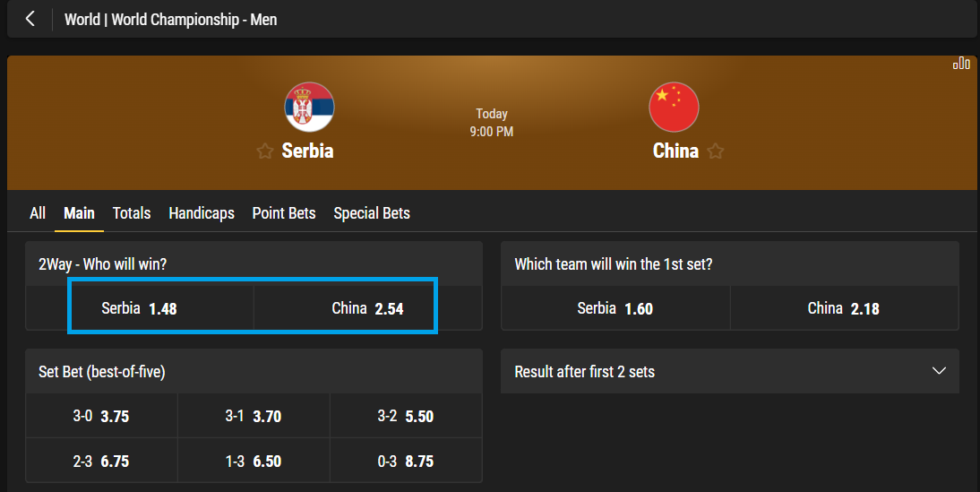980x492 pixels.
Task: Click the China flag icon
Action: tap(674, 108)
